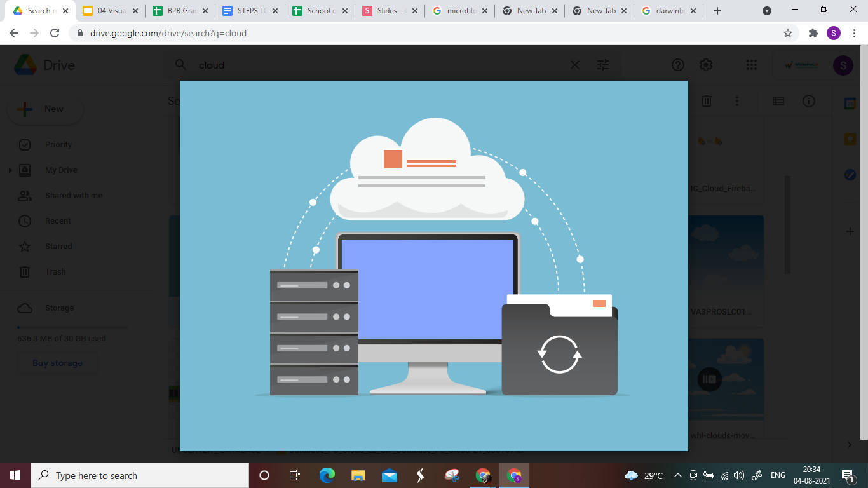Close the Slides tab
This screenshot has width=868, height=488.
[414, 11]
